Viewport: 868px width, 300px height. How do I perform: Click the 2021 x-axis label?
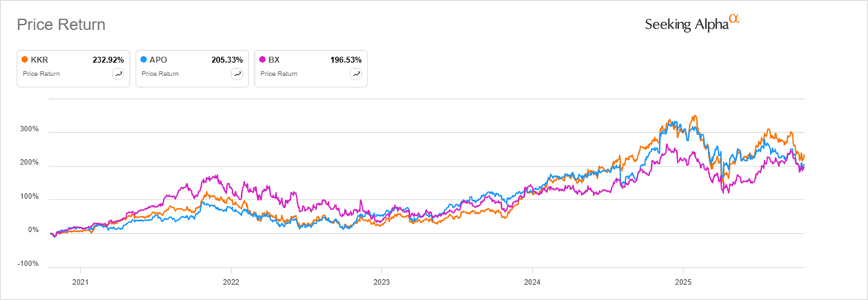coord(80,281)
